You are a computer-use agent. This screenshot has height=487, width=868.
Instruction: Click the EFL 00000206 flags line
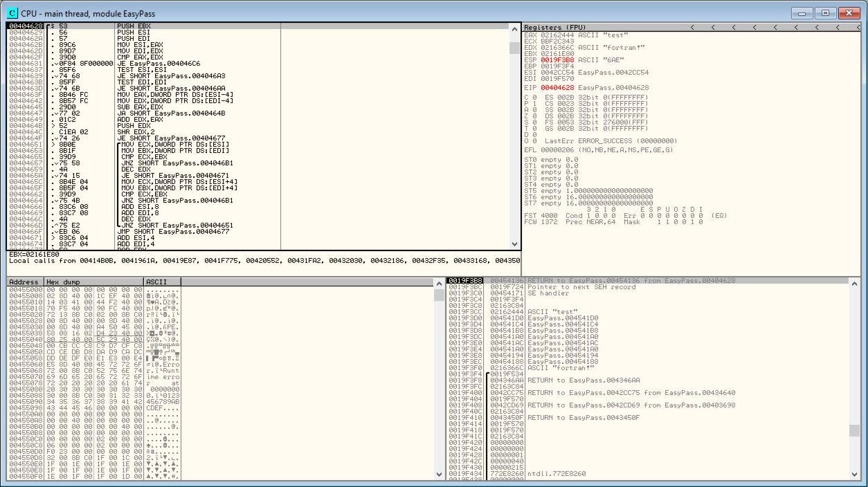599,149
